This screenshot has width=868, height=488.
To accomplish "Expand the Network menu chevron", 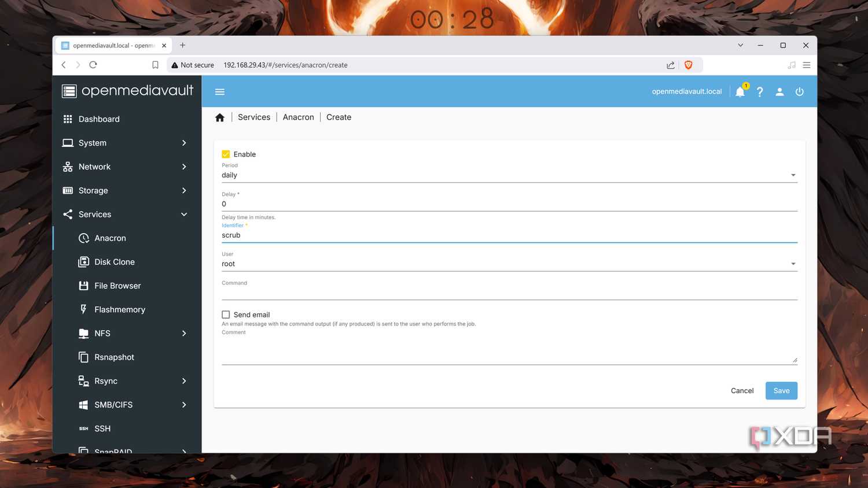I will 184,167.
